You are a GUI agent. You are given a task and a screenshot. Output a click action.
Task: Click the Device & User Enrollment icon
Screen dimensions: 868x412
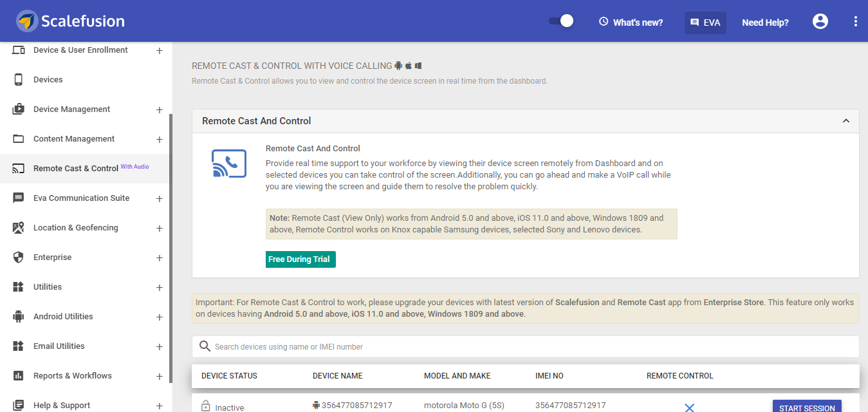(19, 50)
